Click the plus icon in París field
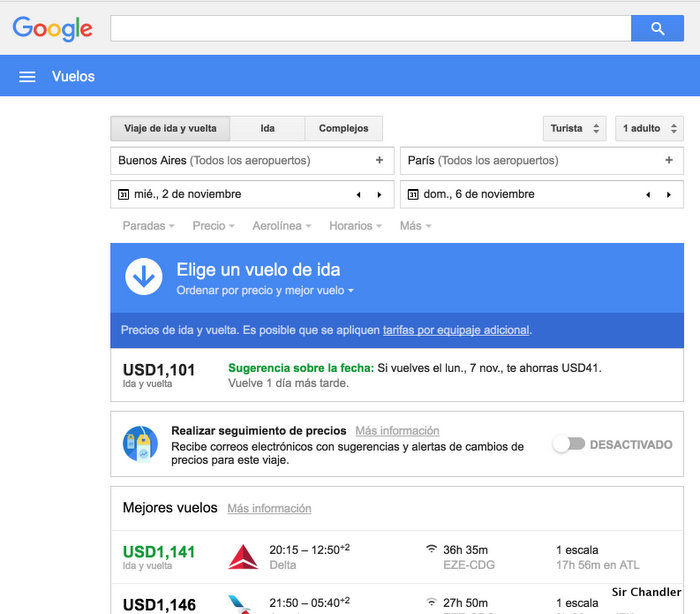 (669, 160)
